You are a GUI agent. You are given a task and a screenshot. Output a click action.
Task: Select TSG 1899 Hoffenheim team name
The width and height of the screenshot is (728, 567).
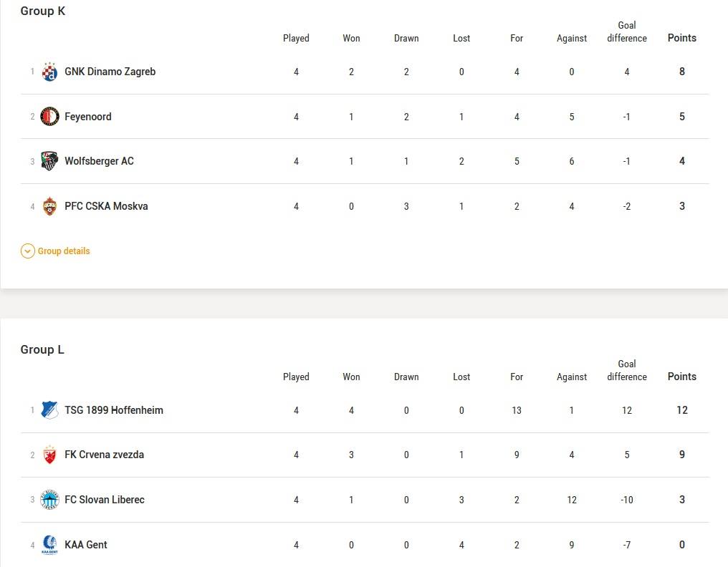click(114, 410)
